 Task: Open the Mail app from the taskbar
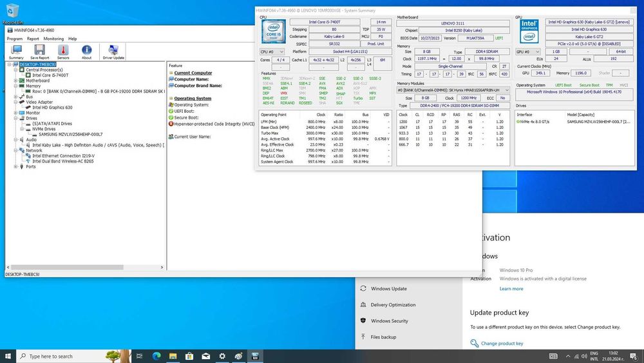point(206,356)
